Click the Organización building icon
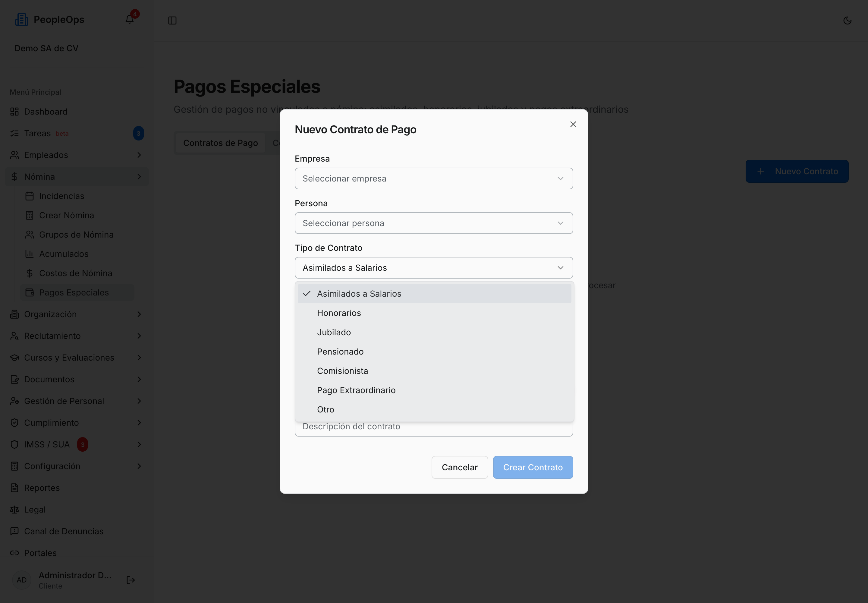 pos(14,314)
